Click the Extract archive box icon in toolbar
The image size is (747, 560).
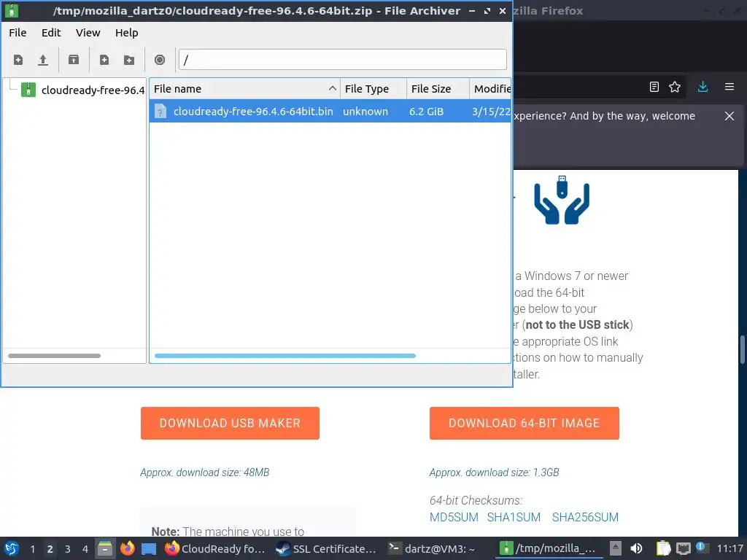[74, 60]
